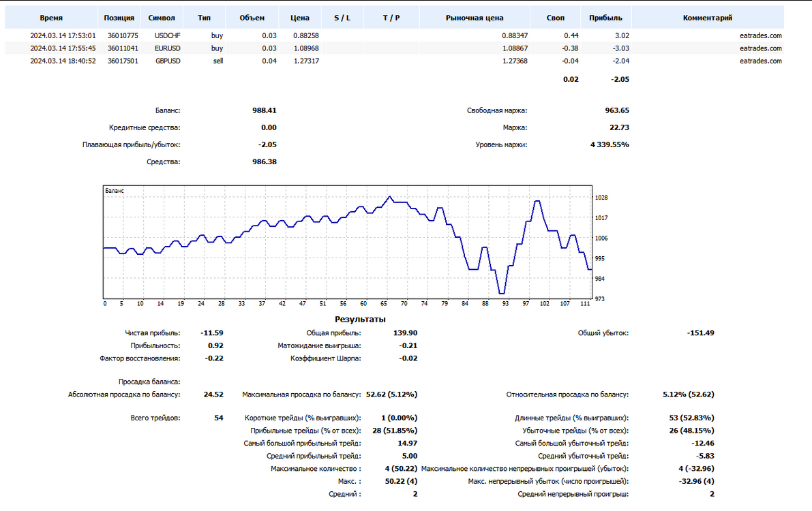Click the time 2024.03.14 18:40:52
Image resolution: width=812 pixels, height=511 pixels.
[x=63, y=61]
